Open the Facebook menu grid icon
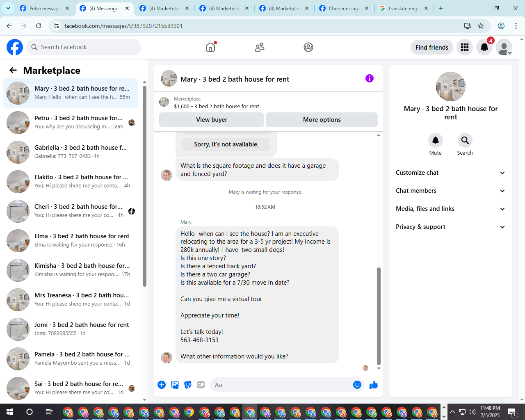This screenshot has width=525, height=420. coord(465,47)
